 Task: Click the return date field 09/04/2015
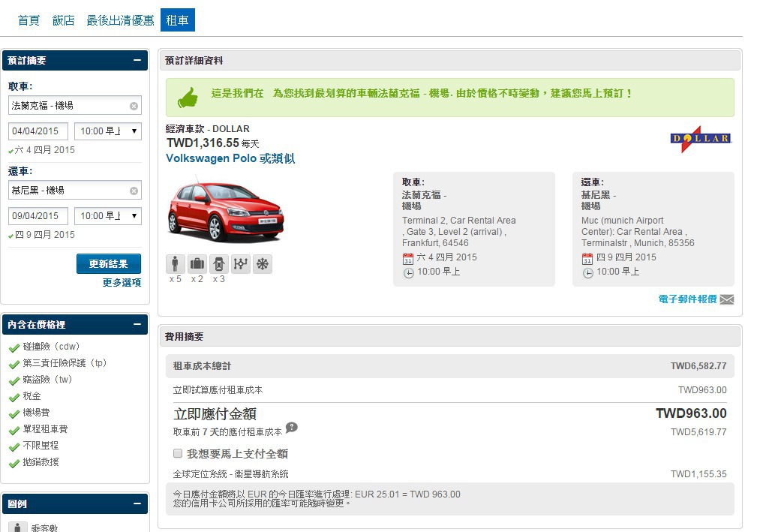click(x=38, y=216)
